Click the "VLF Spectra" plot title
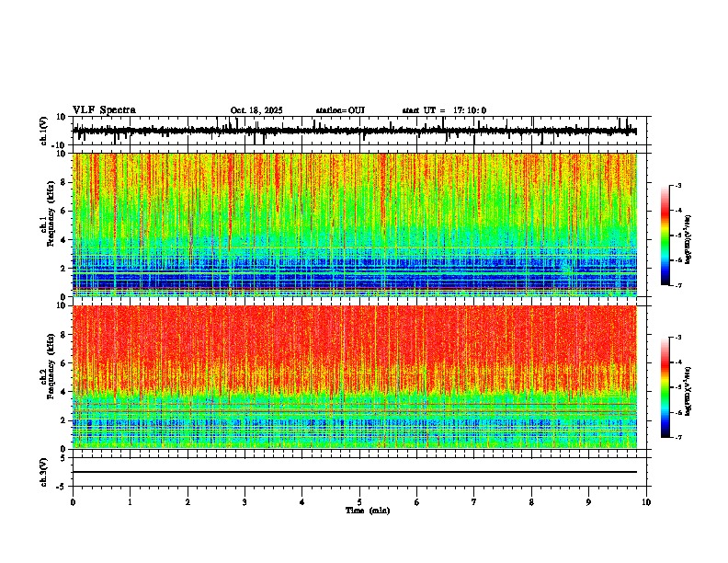Viewport: 728px width, 563px height. 104,109
